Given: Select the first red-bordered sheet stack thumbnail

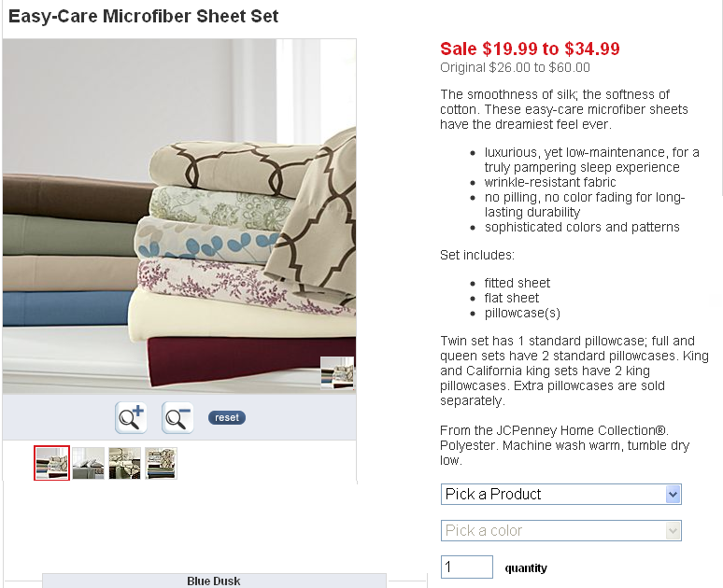Looking at the screenshot, I should tap(51, 463).
